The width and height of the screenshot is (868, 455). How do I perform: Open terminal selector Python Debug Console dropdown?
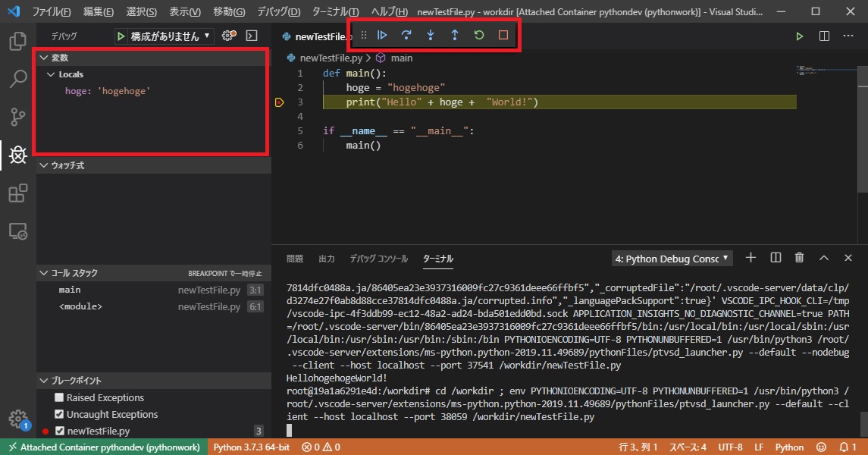point(672,259)
